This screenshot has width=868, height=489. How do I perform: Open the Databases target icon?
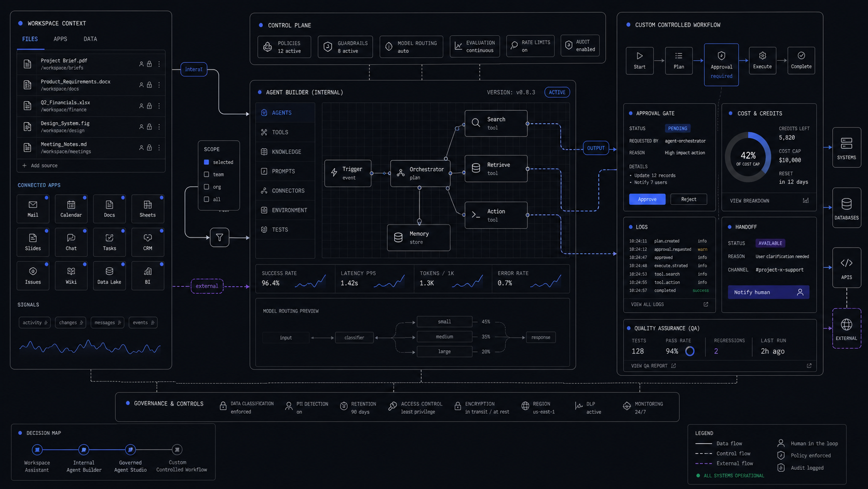(847, 208)
